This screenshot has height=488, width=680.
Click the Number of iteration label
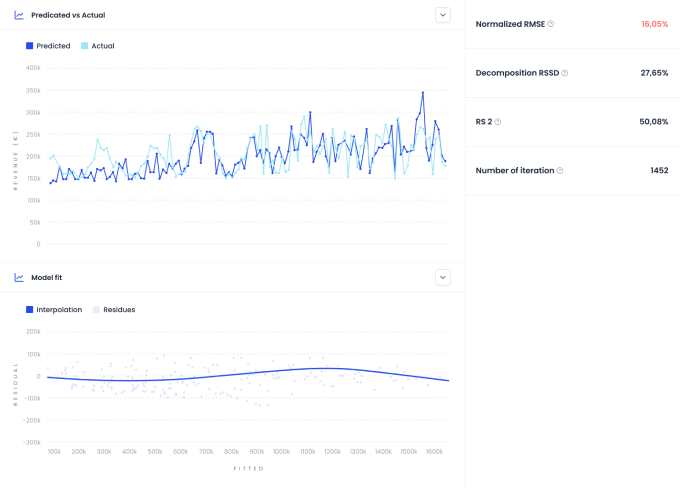point(515,170)
